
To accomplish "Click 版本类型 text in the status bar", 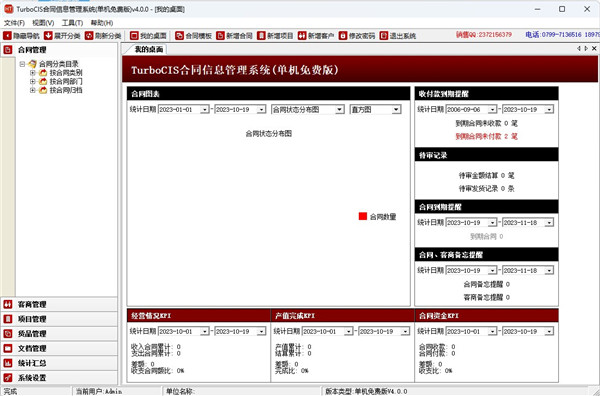I will click(x=366, y=391).
